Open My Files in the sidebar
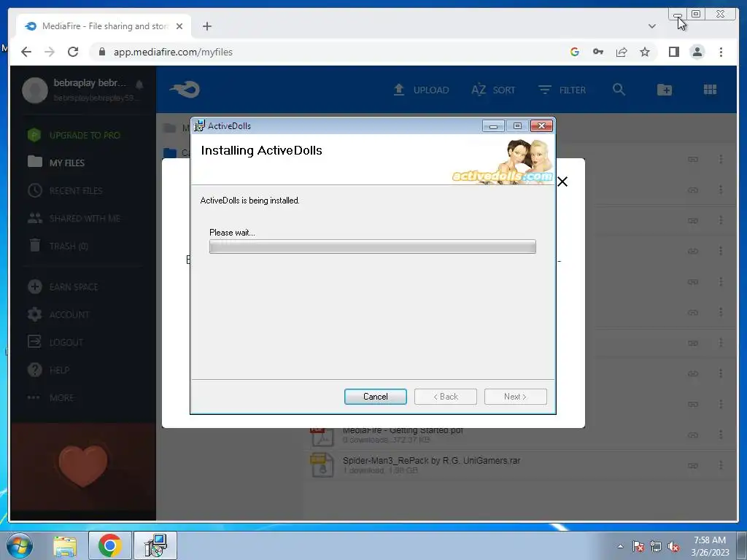The height and width of the screenshot is (560, 747). click(x=56, y=163)
